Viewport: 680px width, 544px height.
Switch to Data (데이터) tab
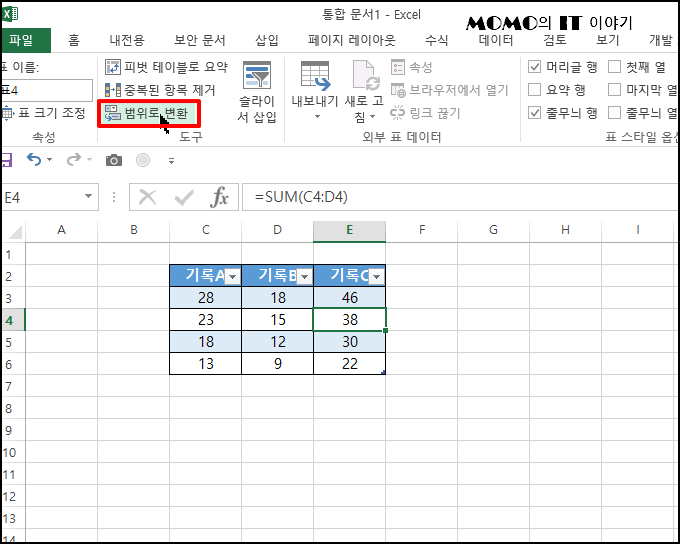click(x=496, y=40)
